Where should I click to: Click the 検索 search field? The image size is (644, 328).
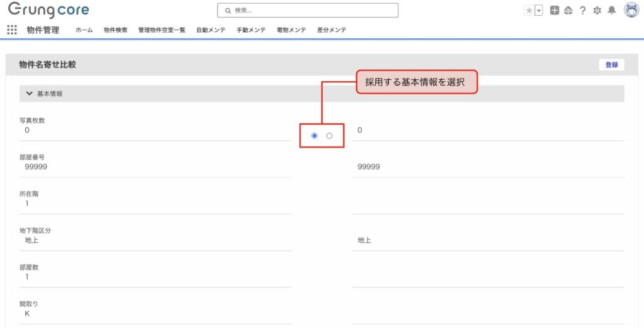[308, 11]
